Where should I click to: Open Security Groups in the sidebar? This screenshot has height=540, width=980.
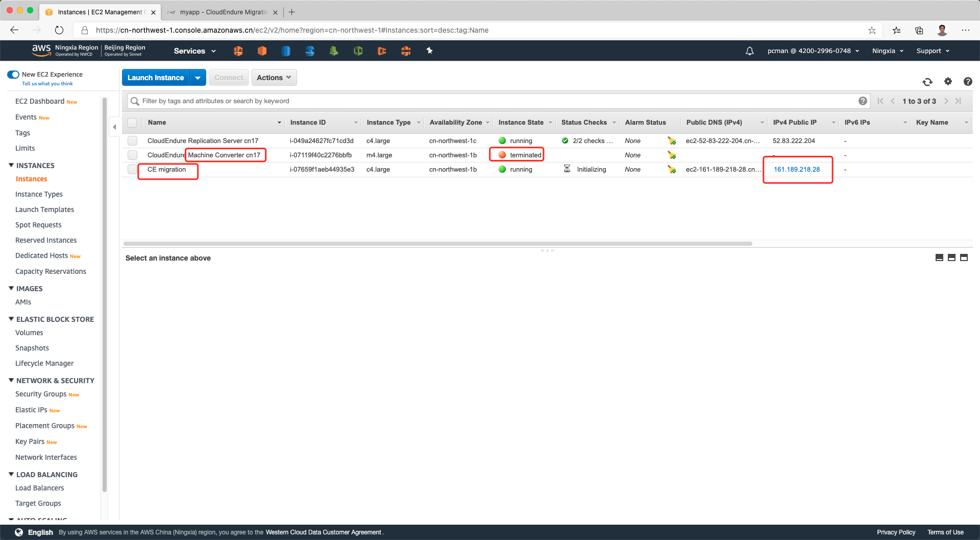[41, 394]
